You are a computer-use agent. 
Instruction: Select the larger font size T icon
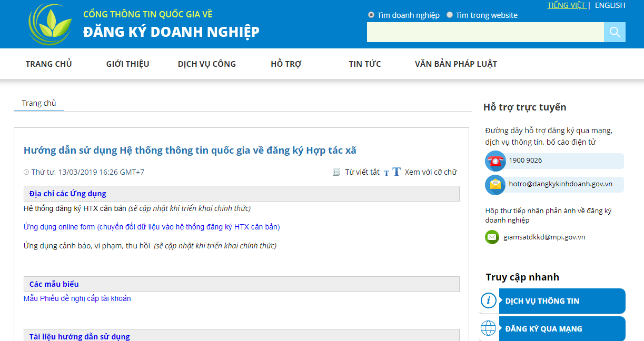pos(397,172)
